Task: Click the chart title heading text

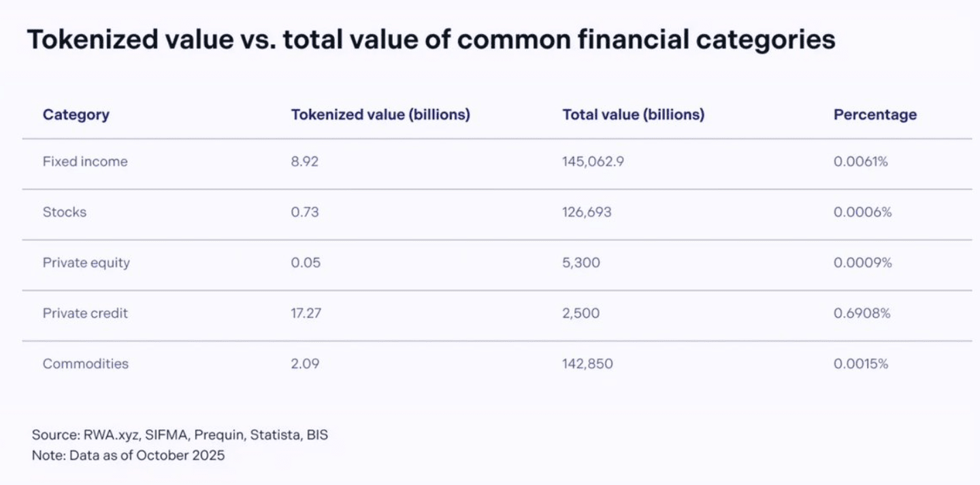Action: tap(431, 40)
